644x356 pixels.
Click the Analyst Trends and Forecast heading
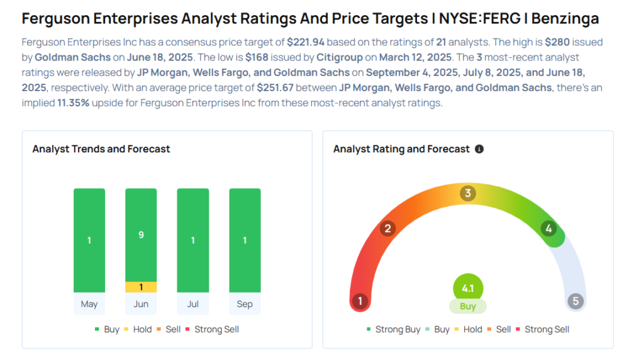[101, 149]
